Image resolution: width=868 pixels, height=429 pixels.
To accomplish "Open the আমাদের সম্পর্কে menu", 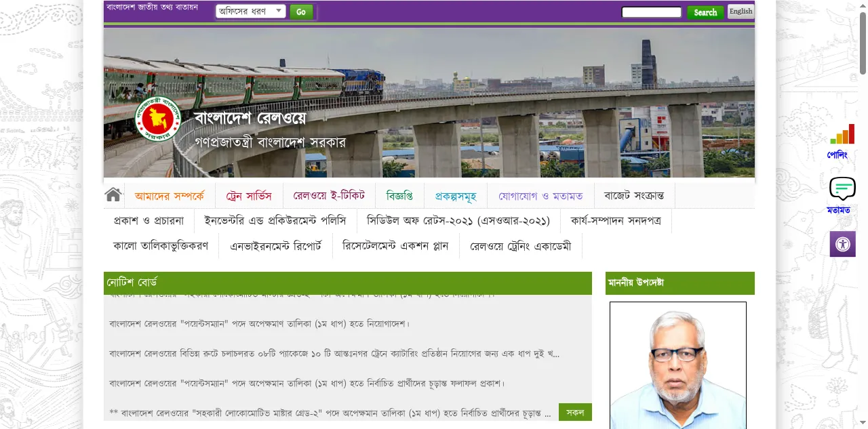I will (x=169, y=197).
